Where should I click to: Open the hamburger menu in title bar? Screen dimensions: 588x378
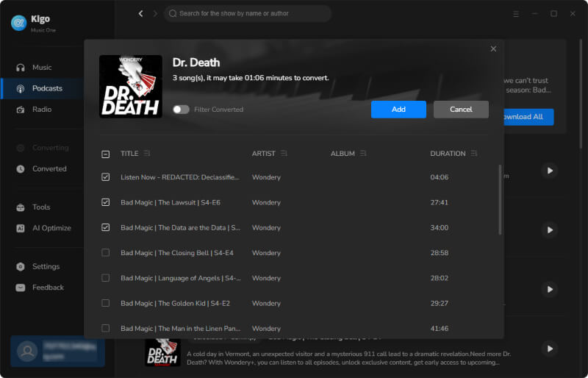(516, 14)
